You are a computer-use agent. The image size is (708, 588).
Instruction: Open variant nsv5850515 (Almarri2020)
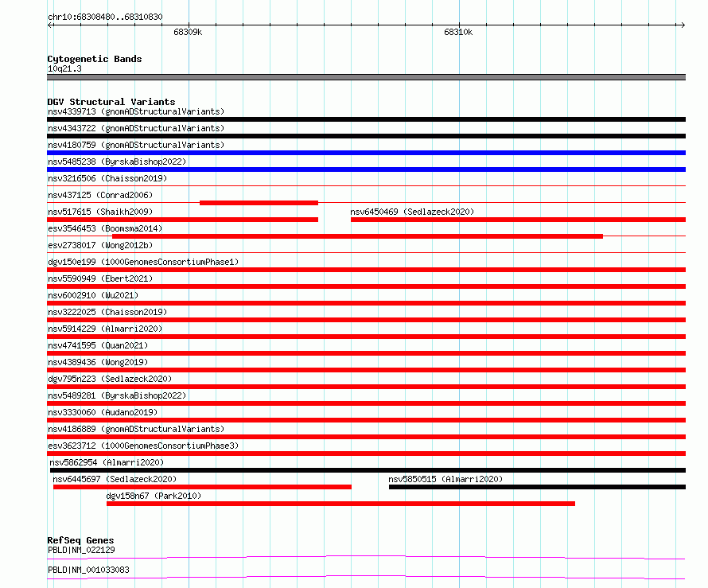click(445, 479)
